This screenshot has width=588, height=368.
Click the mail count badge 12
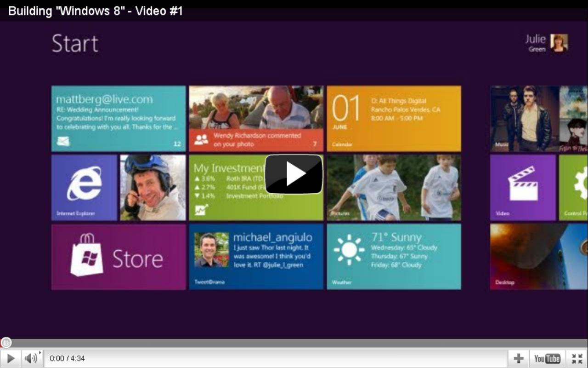coord(177,144)
